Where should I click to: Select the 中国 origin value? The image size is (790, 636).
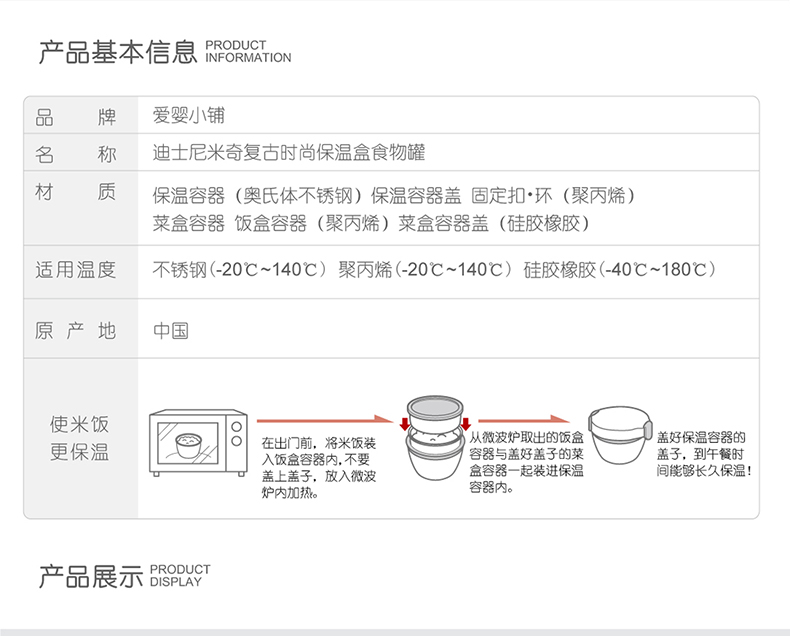tap(170, 331)
